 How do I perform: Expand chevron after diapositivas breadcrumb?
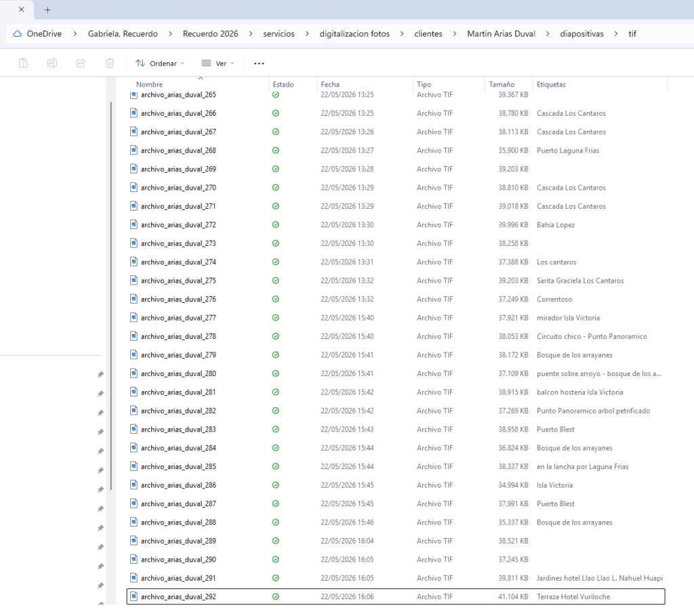click(615, 34)
